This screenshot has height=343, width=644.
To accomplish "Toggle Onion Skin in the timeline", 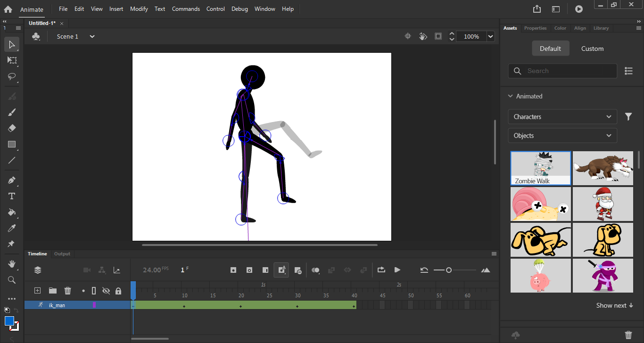I will click(315, 269).
